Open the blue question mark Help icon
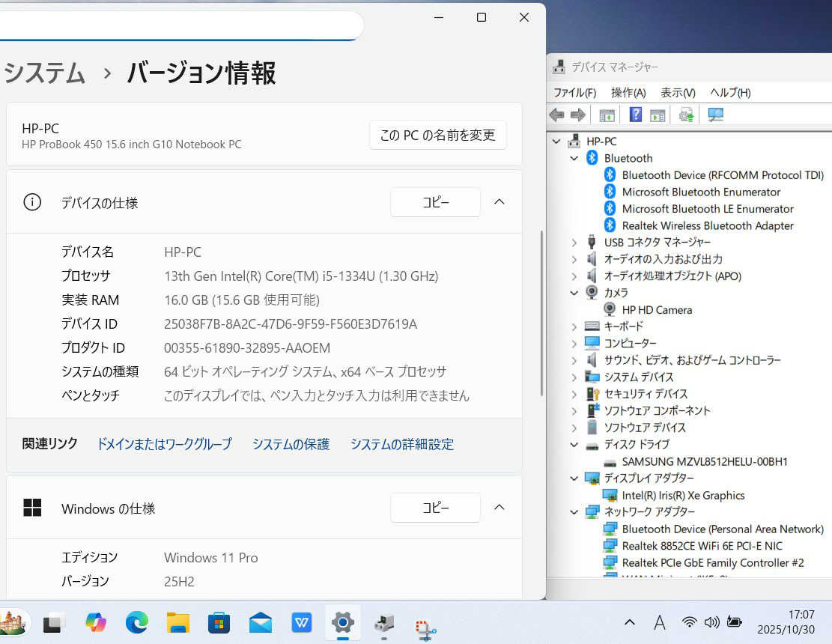832x644 pixels. click(x=635, y=115)
